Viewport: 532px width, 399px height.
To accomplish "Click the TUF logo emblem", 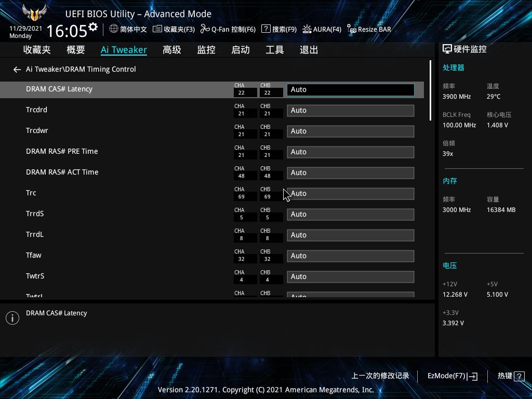I will pyautogui.click(x=34, y=13).
